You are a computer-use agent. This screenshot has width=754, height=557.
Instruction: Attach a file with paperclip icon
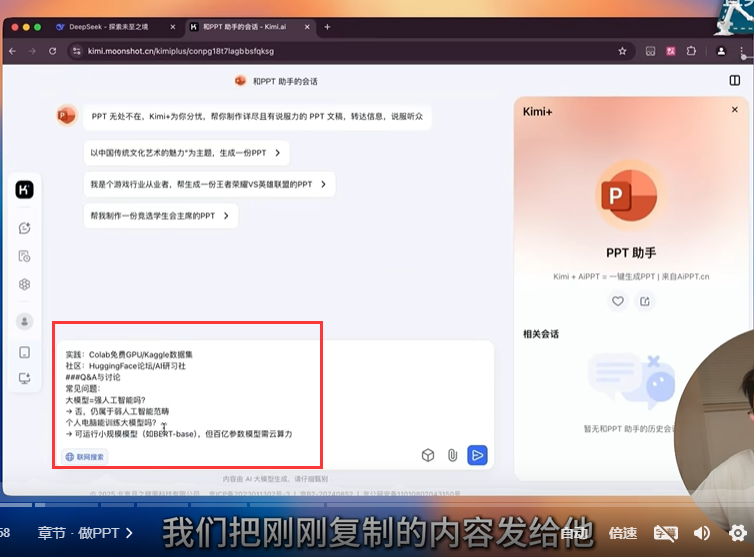coord(452,455)
